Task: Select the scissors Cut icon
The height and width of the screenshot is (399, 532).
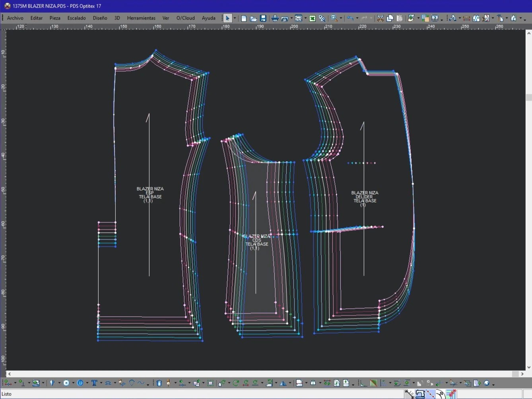Action: pyautogui.click(x=381, y=18)
